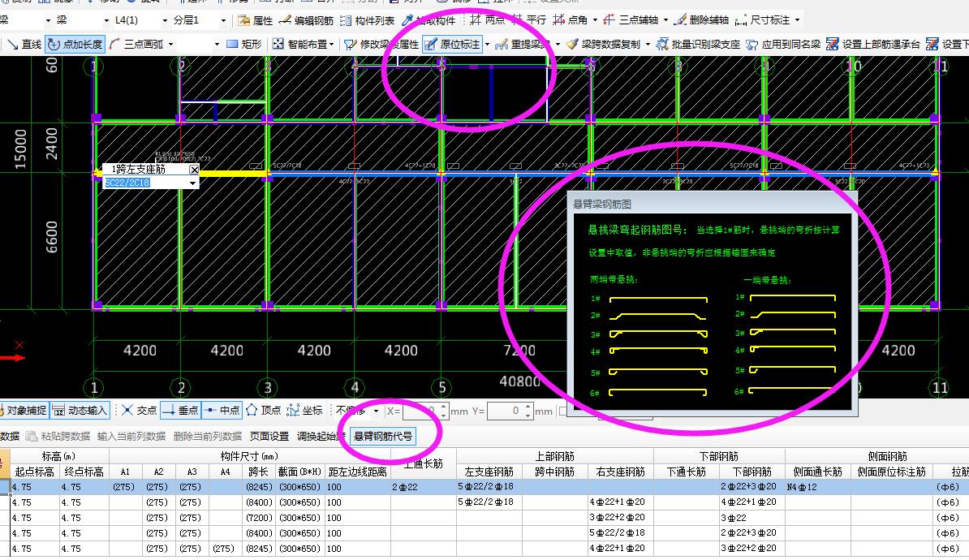Toggle the 中点 midpoint snap

click(222, 411)
